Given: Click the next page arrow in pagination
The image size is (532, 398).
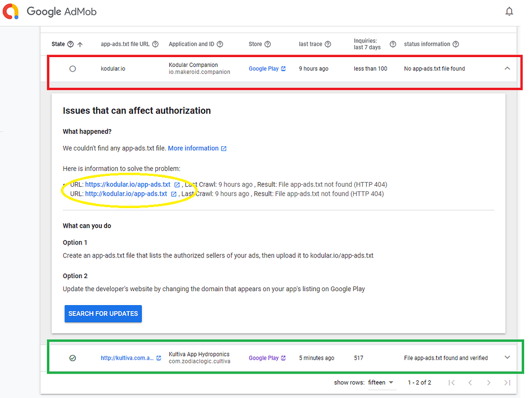Looking at the screenshot, I should point(488,382).
